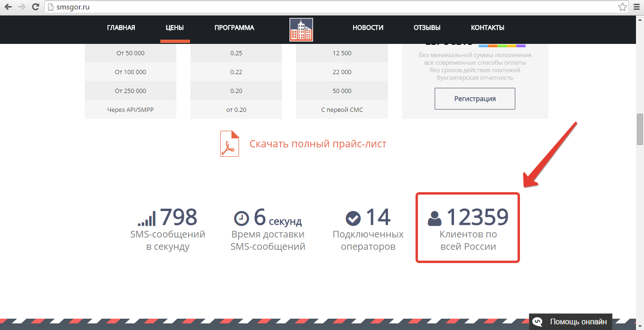Bookmark page with the star icon

point(622,7)
